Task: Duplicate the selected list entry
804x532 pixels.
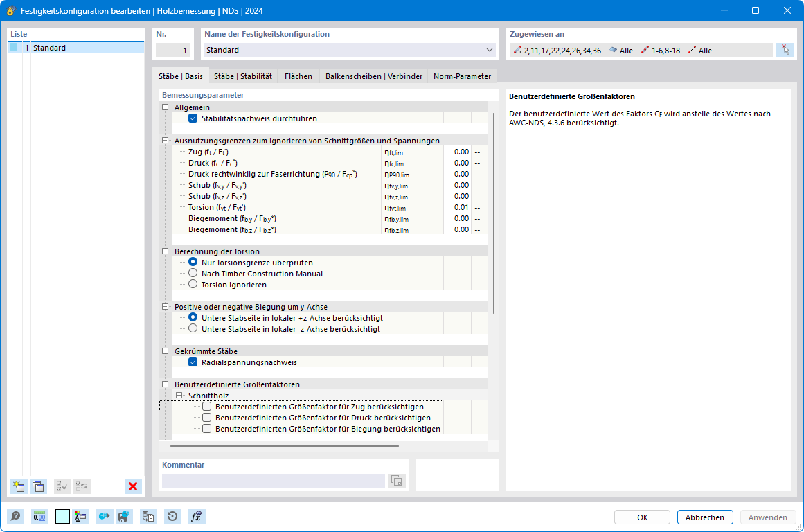Action: pos(39,486)
